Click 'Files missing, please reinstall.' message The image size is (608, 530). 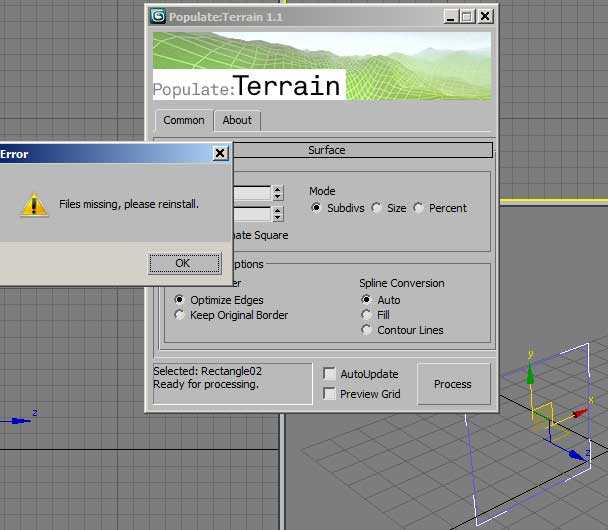pos(129,204)
